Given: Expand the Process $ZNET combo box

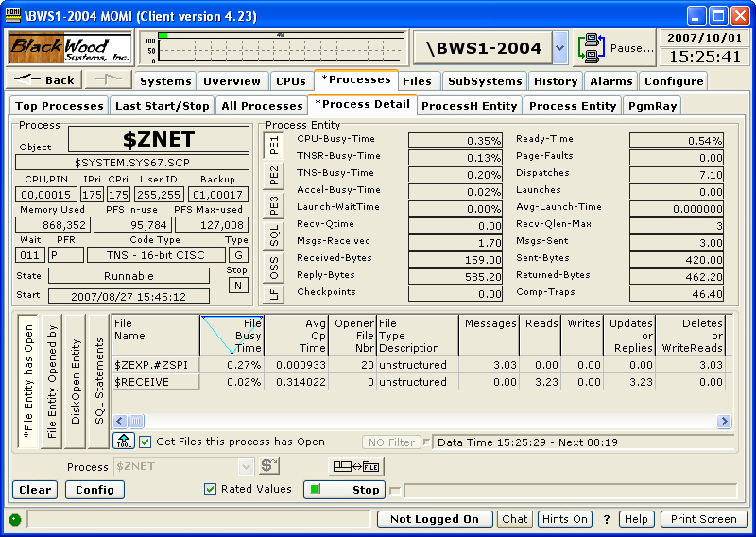Looking at the screenshot, I should [x=246, y=466].
